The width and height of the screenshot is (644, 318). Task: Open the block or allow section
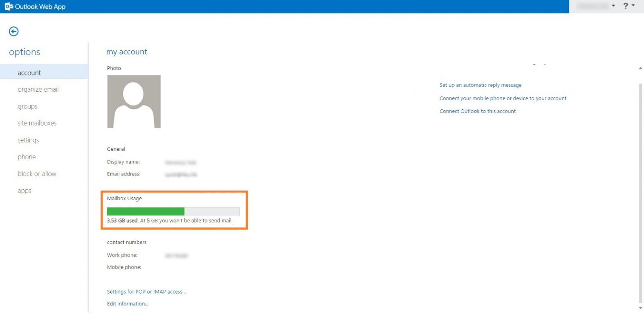pyautogui.click(x=37, y=173)
